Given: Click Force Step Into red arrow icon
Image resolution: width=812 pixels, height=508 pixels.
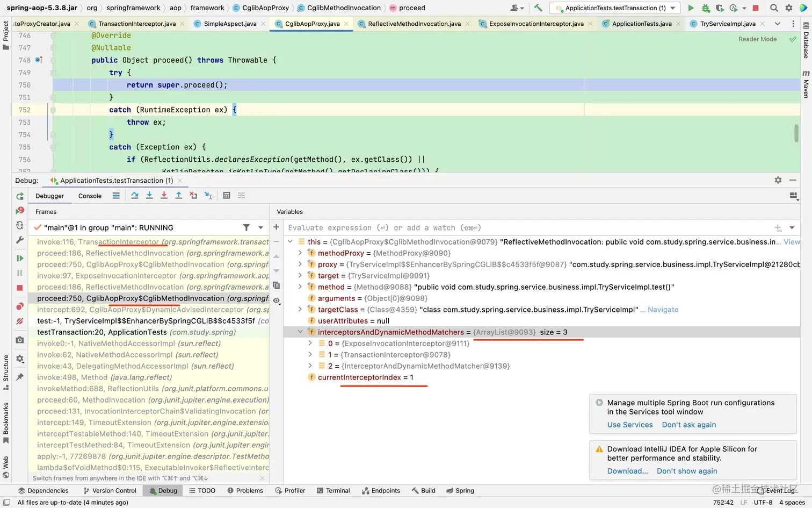Looking at the screenshot, I should [164, 196].
